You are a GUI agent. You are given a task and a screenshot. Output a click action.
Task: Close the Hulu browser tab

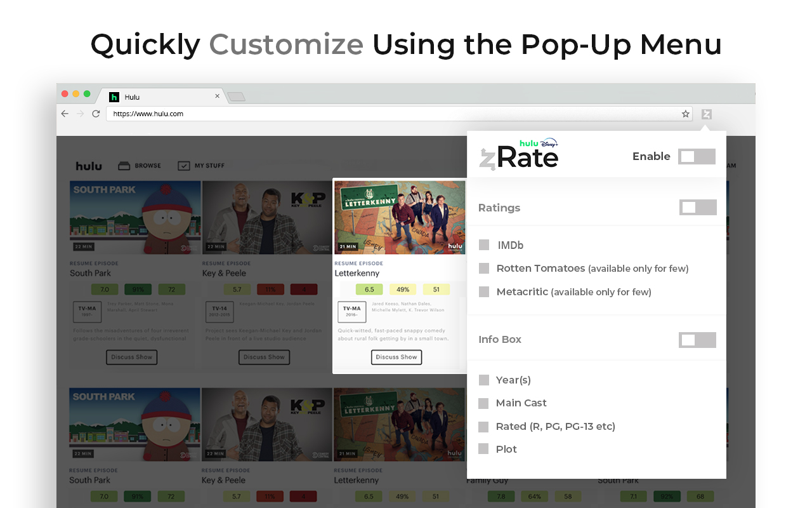pyautogui.click(x=217, y=97)
